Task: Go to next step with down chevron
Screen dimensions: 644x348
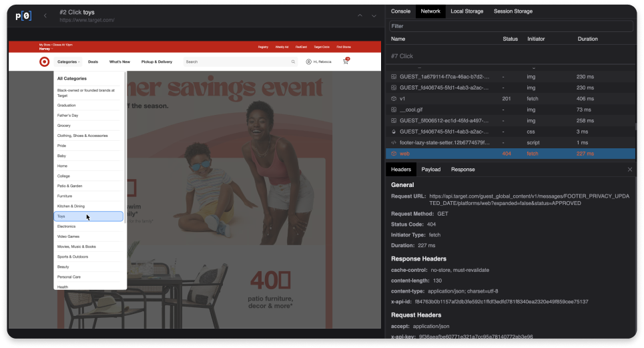Action: [374, 15]
